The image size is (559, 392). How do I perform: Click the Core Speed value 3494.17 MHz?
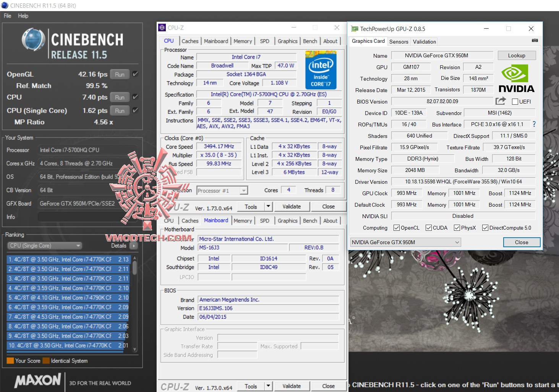coord(219,146)
